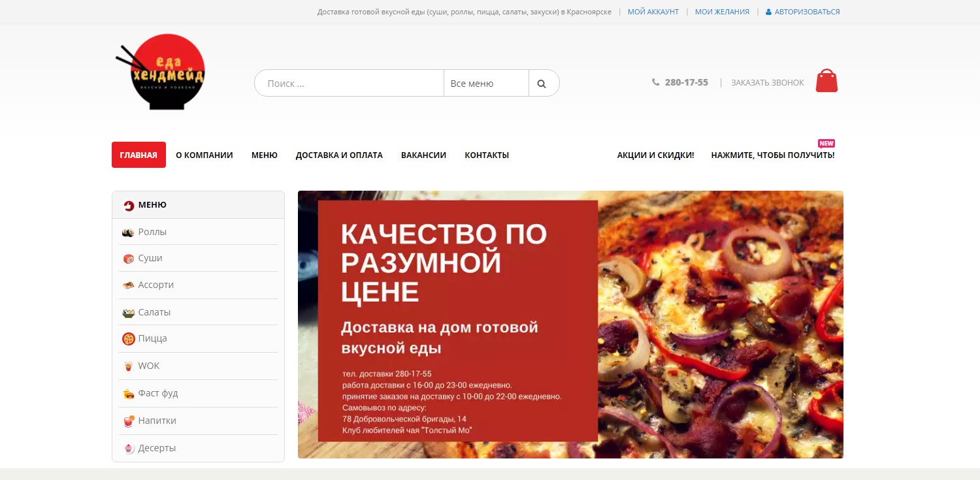Click the Главная red button

tap(139, 155)
